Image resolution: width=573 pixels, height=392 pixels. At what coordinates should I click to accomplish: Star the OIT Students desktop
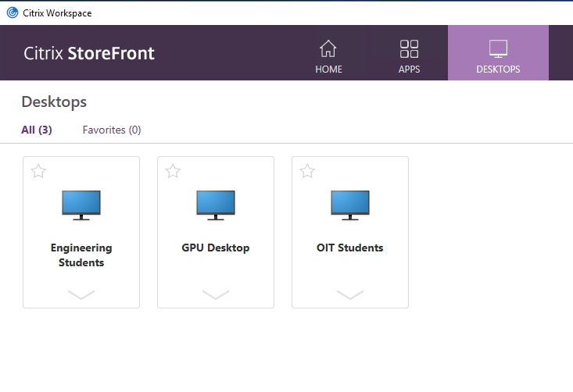(x=307, y=171)
